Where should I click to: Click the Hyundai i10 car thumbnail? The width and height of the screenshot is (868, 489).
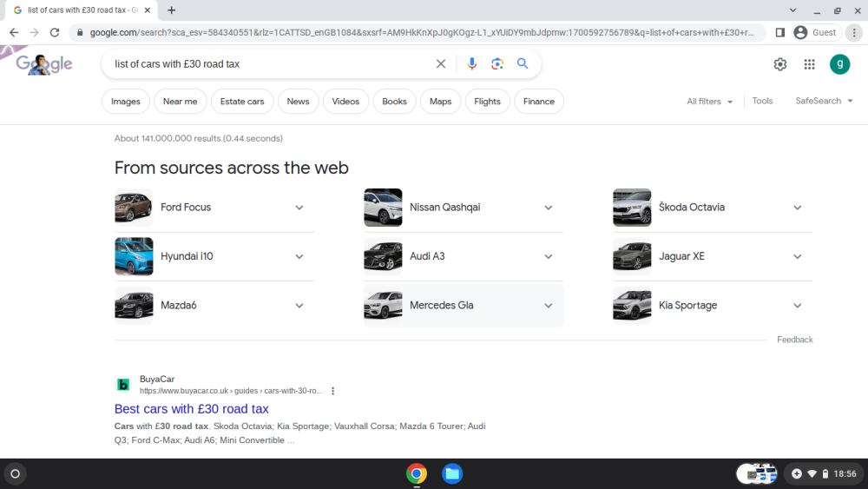coord(134,256)
